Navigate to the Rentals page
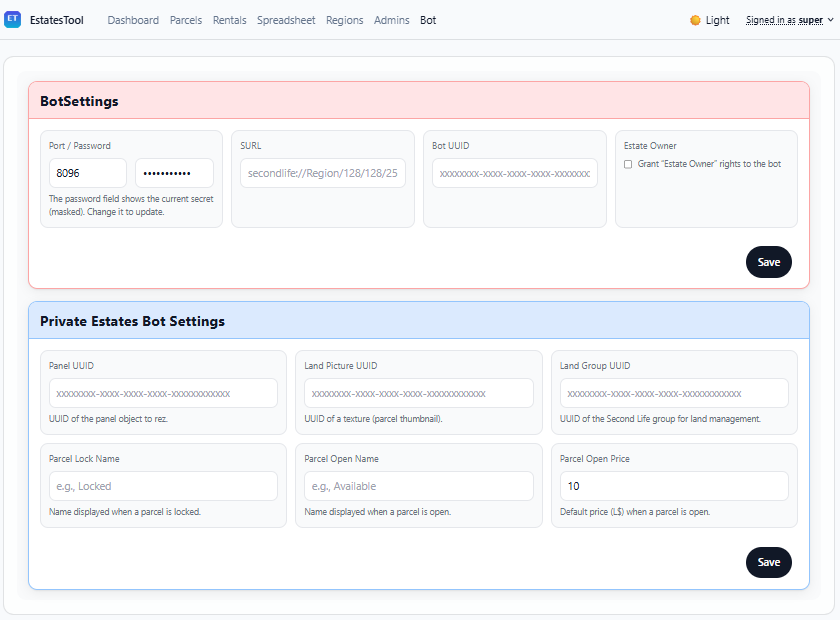The width and height of the screenshot is (840, 620). 229,19
